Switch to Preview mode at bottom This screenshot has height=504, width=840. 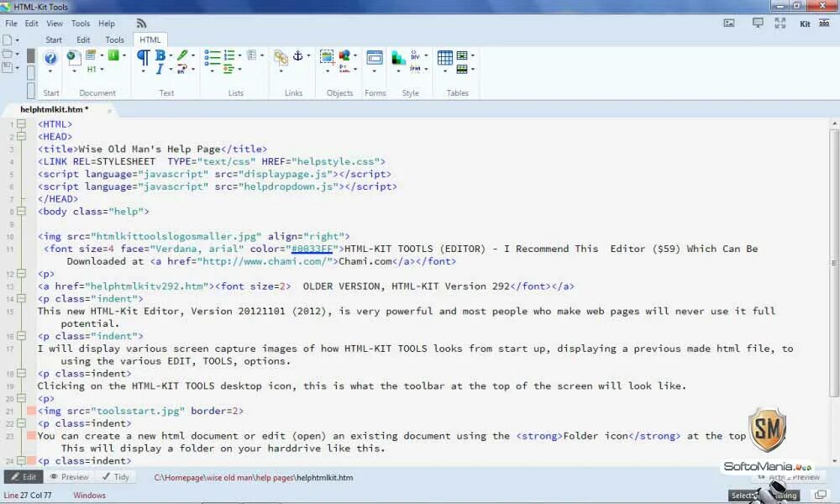[x=70, y=476]
